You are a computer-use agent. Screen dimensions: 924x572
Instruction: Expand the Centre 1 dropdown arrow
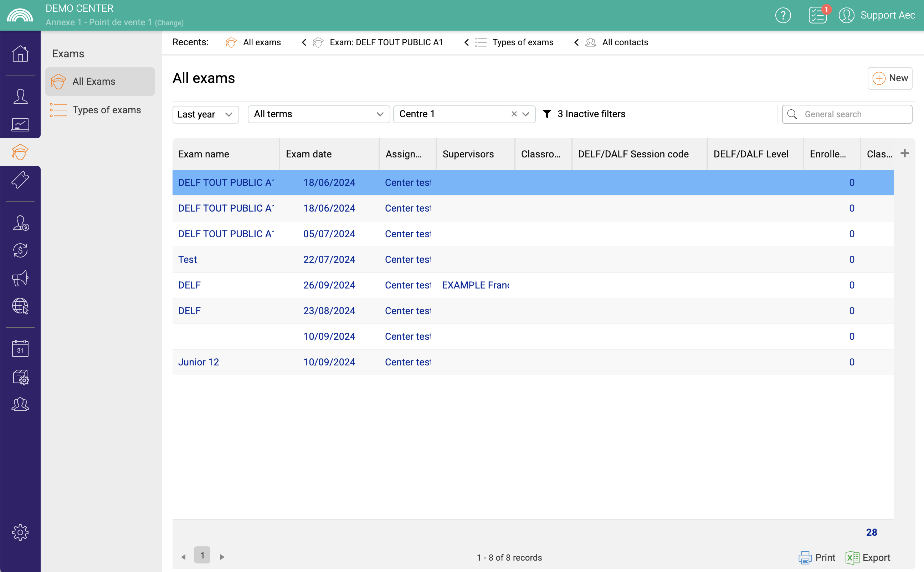click(525, 114)
